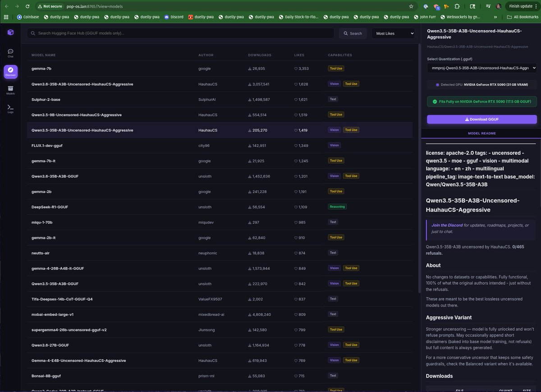Screen dimensions: 541x392
Task: Open the Discord bookmark
Action: click(x=174, y=17)
